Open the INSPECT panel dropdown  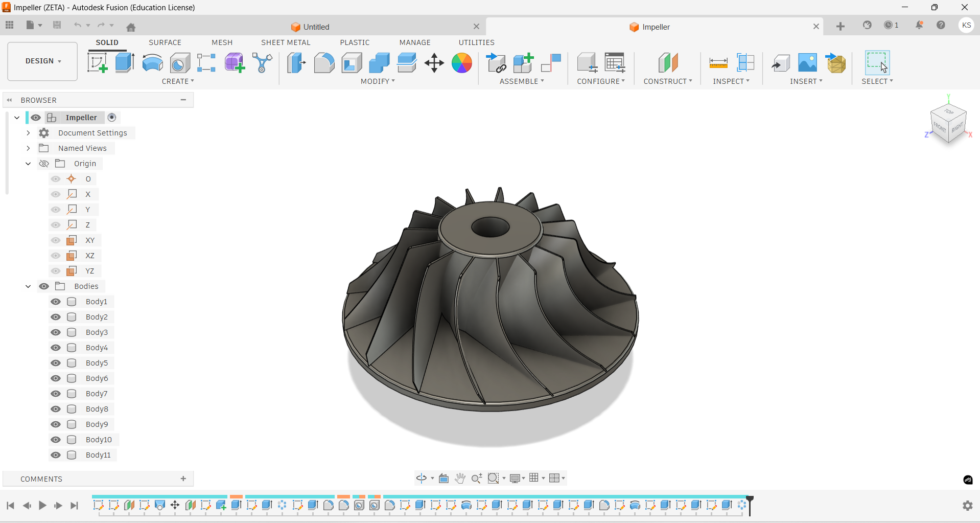coord(731,81)
